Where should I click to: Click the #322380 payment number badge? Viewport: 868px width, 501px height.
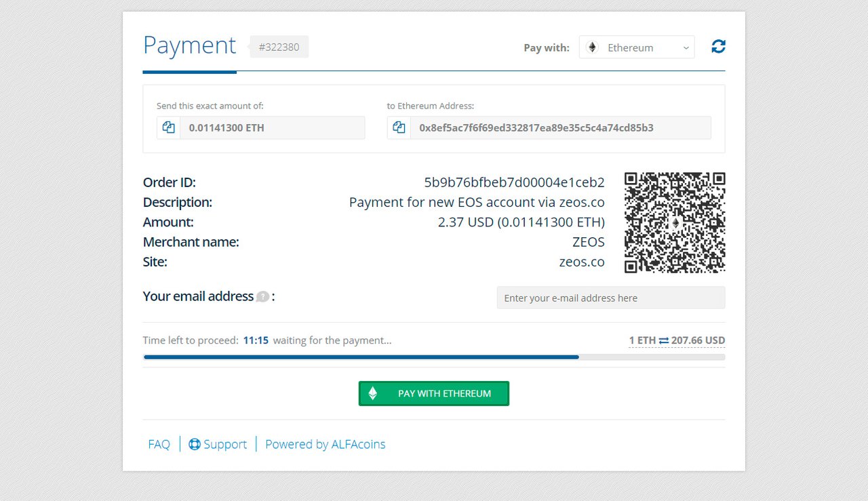(279, 47)
